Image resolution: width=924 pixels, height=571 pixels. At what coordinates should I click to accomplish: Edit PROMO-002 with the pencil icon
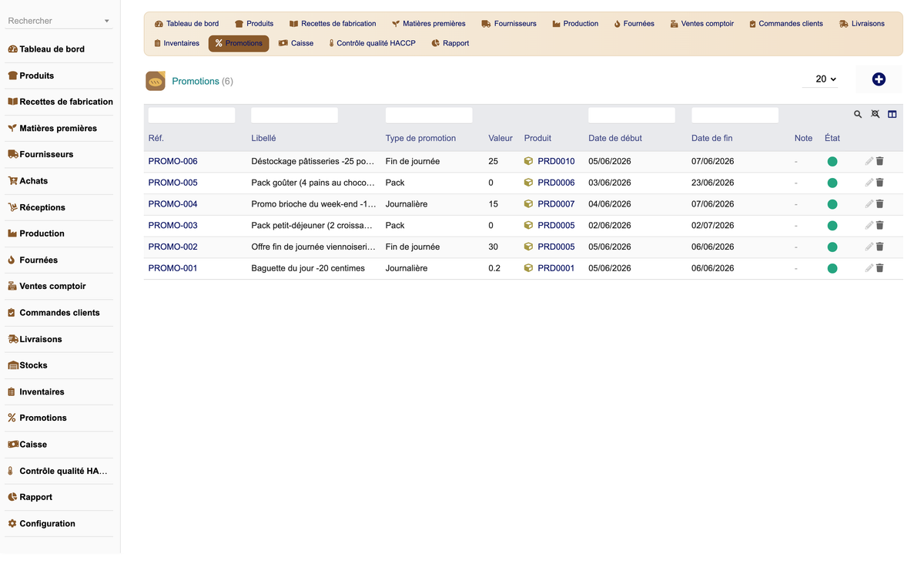[x=869, y=247]
